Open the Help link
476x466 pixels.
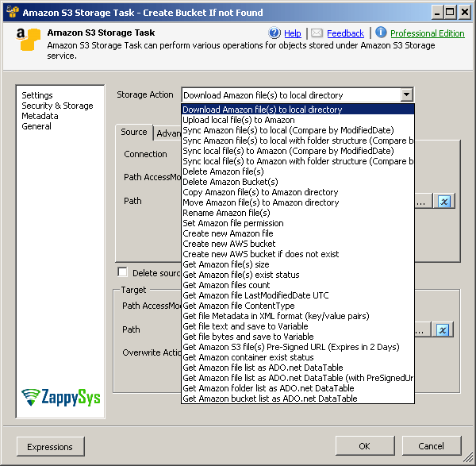pyautogui.click(x=292, y=33)
